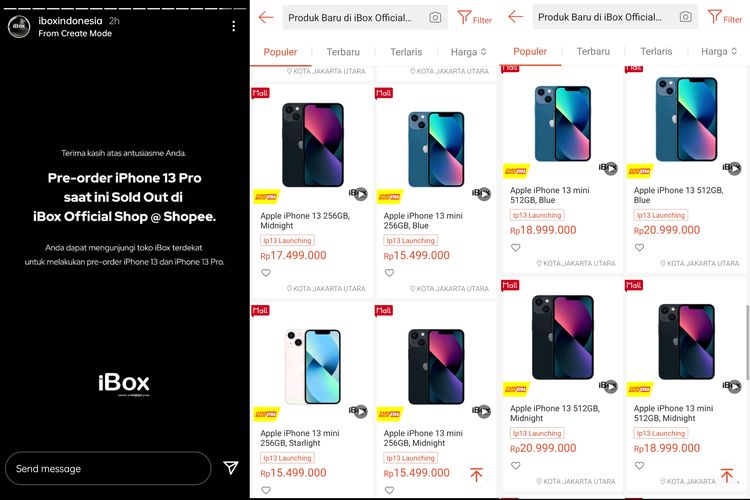Favorite the iPhone 13 256GB Midnight heart
This screenshot has width=750, height=500.
[x=266, y=273]
